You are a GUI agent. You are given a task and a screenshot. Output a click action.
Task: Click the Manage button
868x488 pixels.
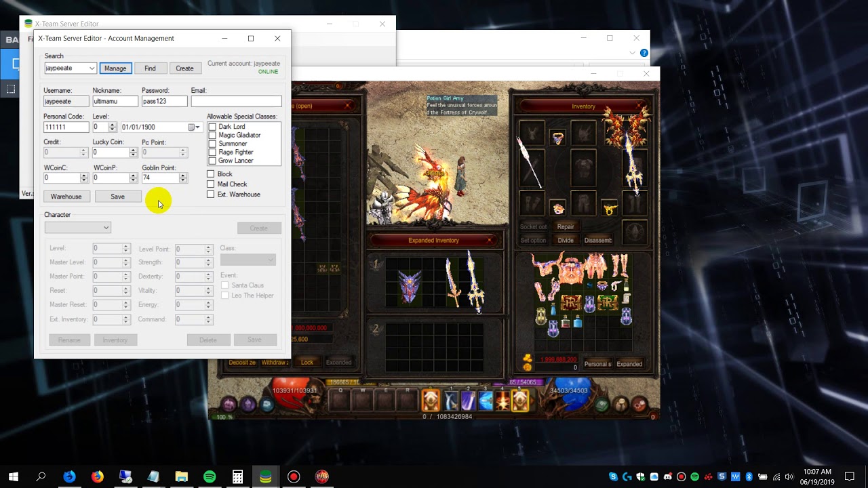[x=115, y=68]
